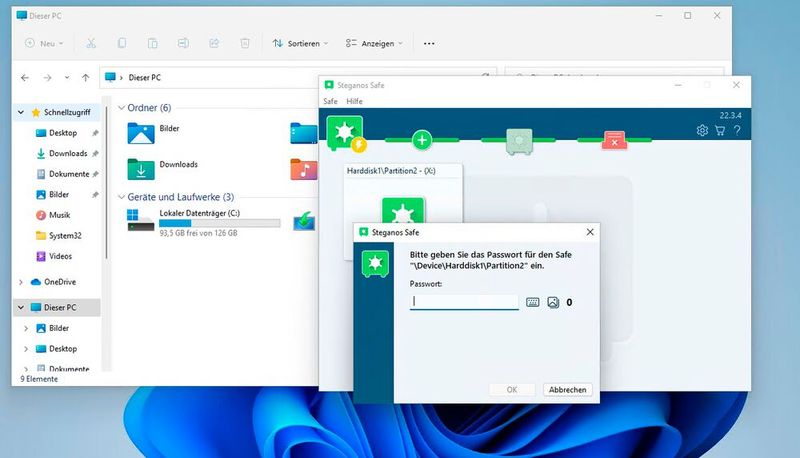Click the green plus icon to add a new safe
This screenshot has width=800, height=458.
tap(422, 140)
